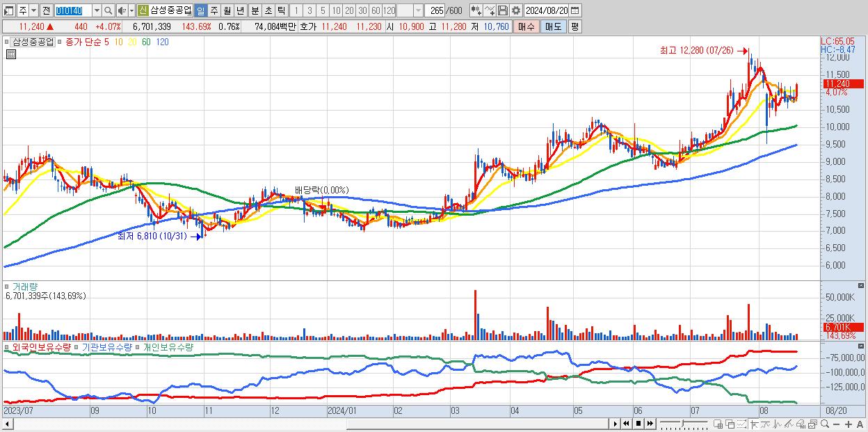Click the zoom slider at bottom bar
Viewport: 868px width, 432px height.
(684, 424)
